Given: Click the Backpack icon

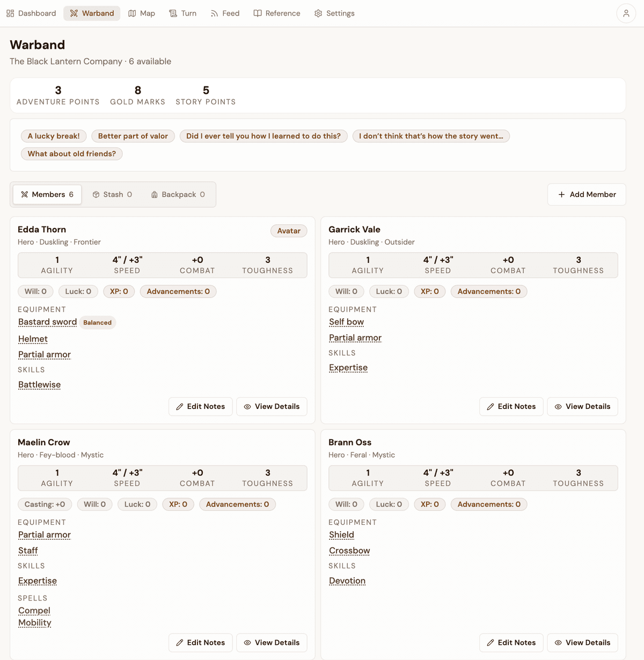Looking at the screenshot, I should click(155, 195).
